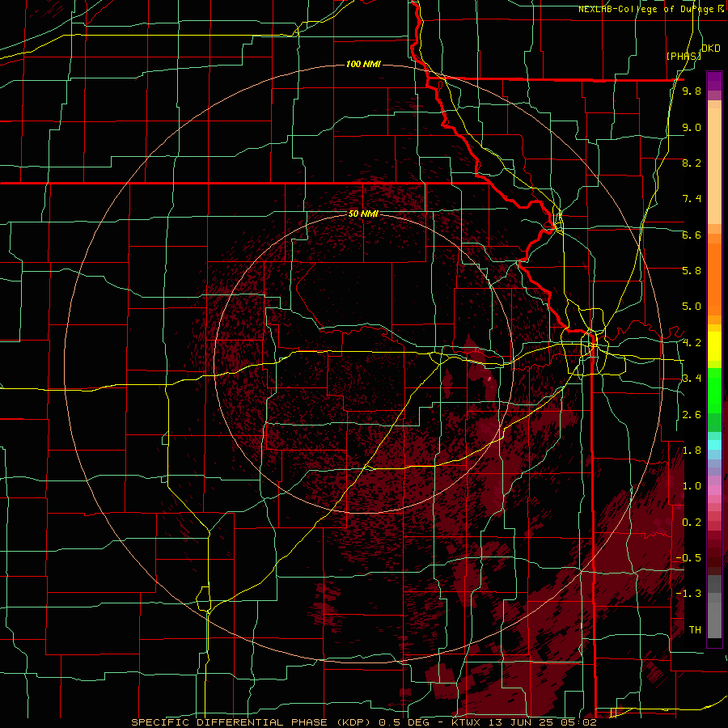Select the 0.2 legend value
Viewport: 728px width, 728px height.
click(x=692, y=523)
